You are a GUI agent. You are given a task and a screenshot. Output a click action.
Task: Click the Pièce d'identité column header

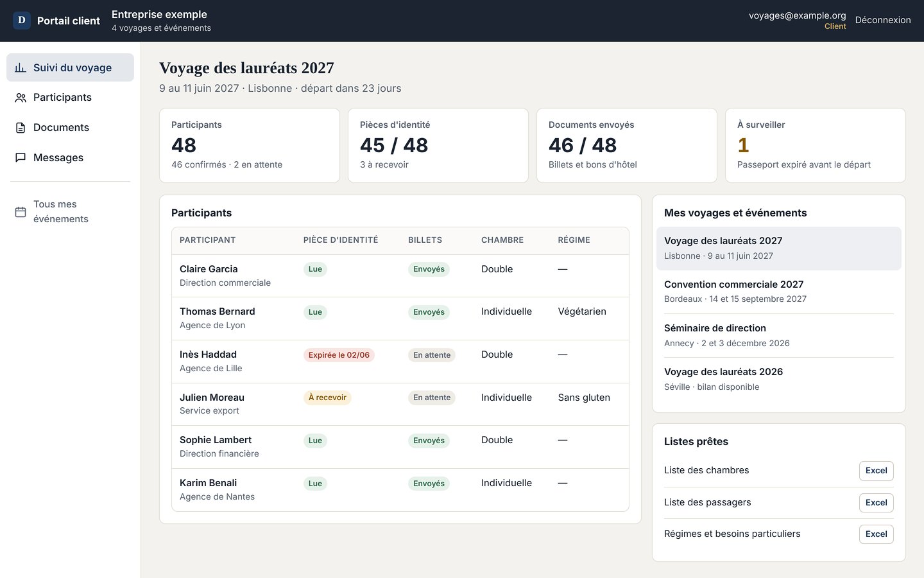(x=341, y=240)
